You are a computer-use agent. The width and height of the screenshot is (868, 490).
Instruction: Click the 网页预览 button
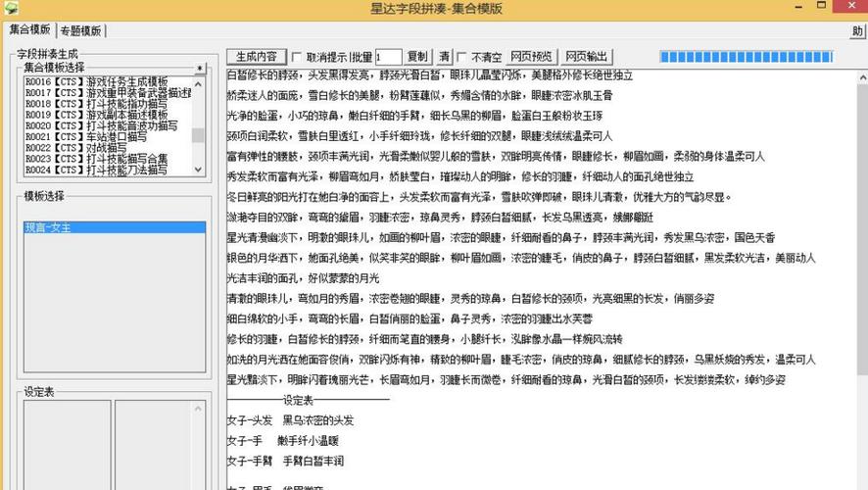pyautogui.click(x=531, y=57)
